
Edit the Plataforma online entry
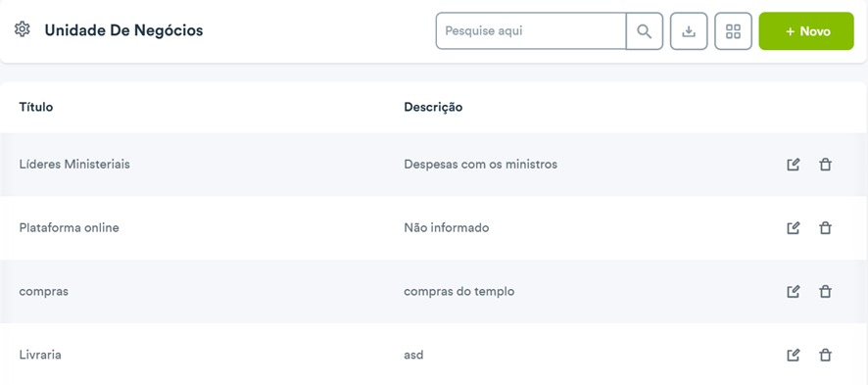point(794,228)
